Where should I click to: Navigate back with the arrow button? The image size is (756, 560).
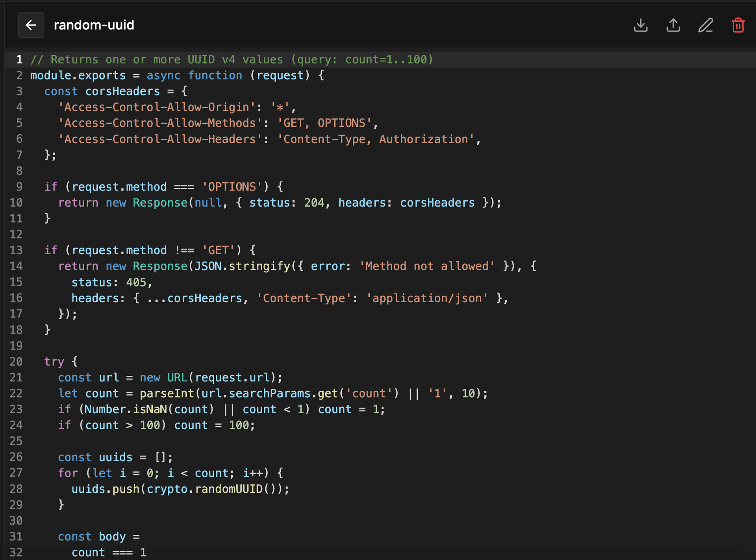click(x=31, y=25)
